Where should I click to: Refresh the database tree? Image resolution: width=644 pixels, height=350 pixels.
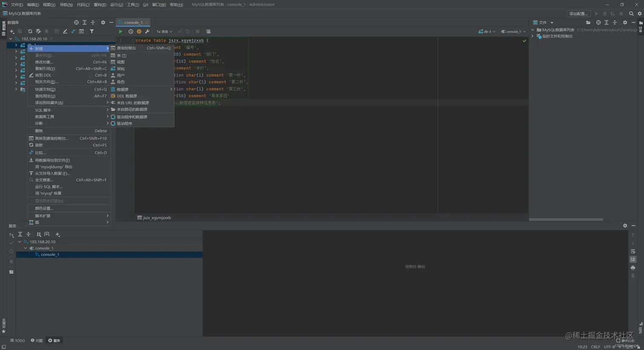[x=30, y=32]
